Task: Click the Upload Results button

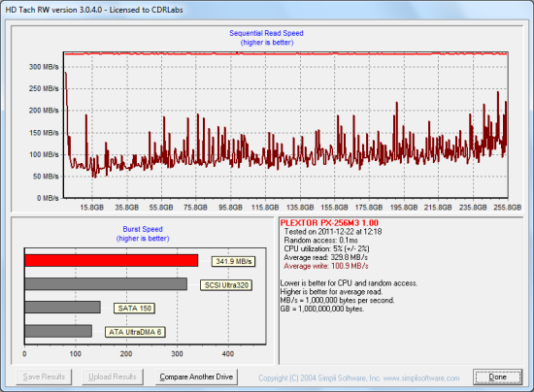Action: 113,376
